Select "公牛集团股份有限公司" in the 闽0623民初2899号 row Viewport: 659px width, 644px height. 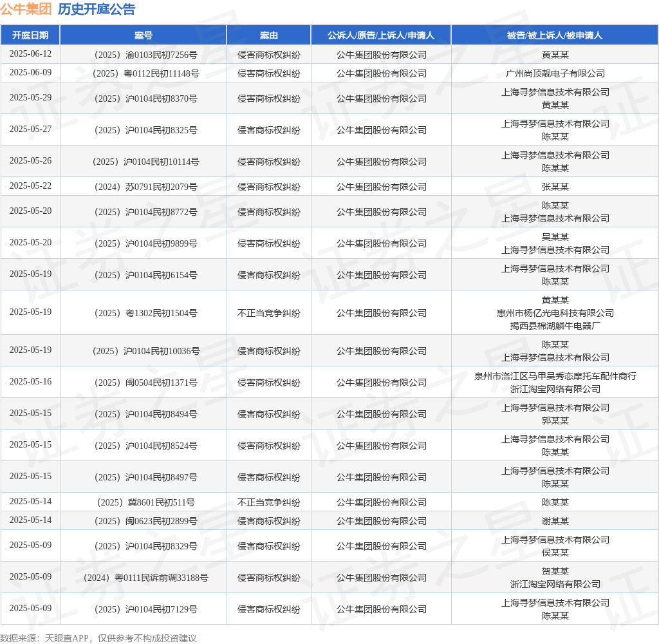click(x=382, y=521)
